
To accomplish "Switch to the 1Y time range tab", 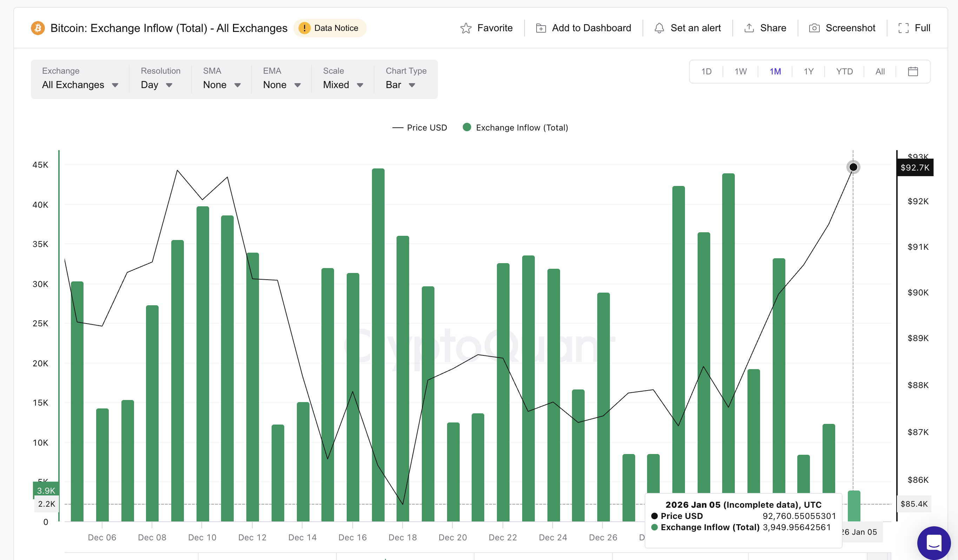I will [808, 71].
